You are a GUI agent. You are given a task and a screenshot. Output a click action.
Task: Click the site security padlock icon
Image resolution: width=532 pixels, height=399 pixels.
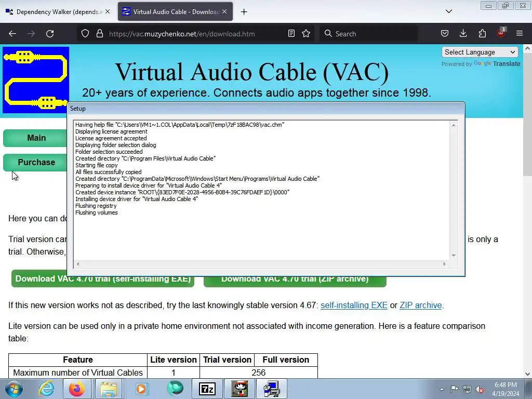point(99,34)
